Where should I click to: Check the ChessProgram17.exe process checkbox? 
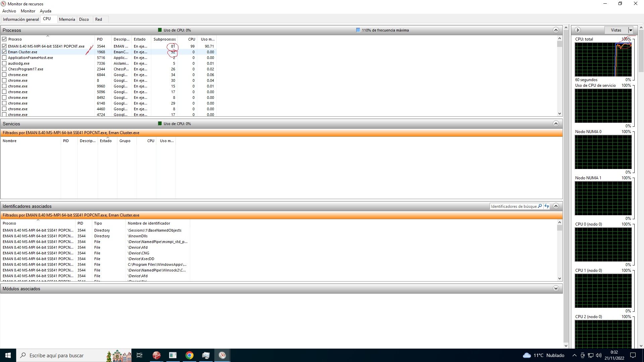4,69
